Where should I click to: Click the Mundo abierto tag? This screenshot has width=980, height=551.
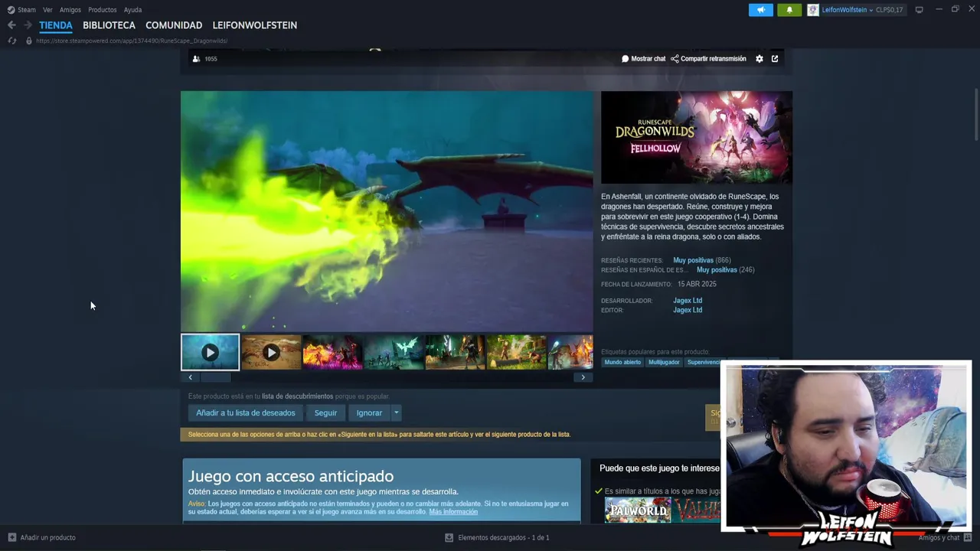coord(622,362)
